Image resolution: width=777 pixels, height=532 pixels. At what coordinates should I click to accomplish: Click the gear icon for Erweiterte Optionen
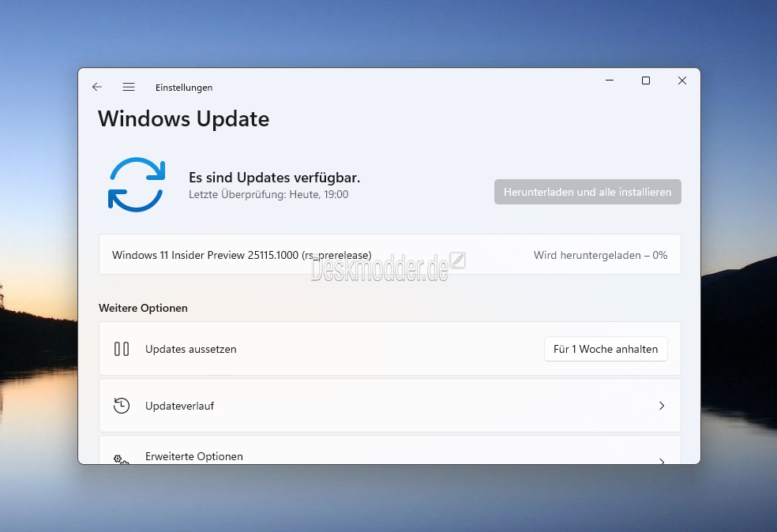[122, 459]
